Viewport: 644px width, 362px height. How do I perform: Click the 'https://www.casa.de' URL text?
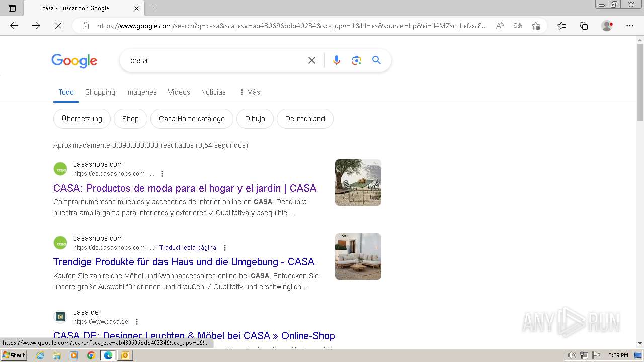[x=101, y=322]
